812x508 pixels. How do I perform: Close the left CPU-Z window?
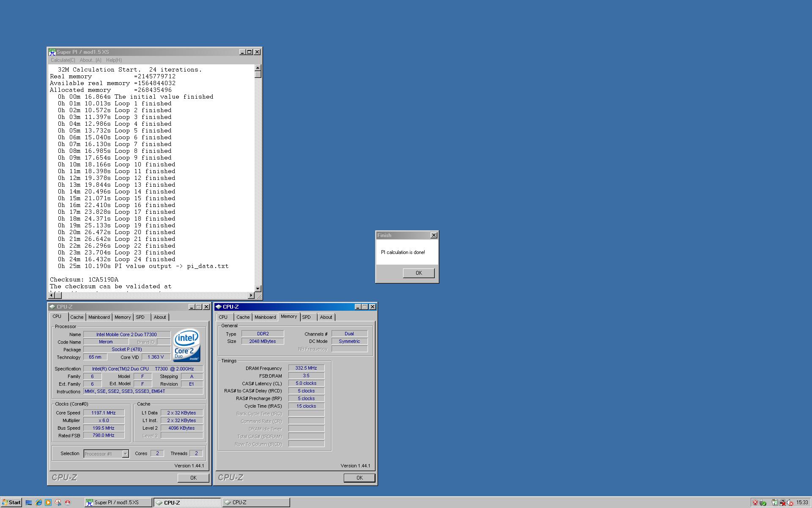pyautogui.click(x=206, y=307)
